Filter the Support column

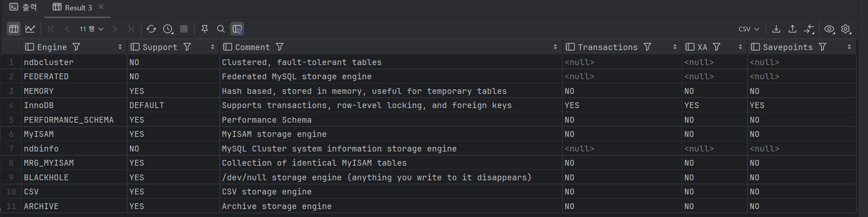click(187, 47)
